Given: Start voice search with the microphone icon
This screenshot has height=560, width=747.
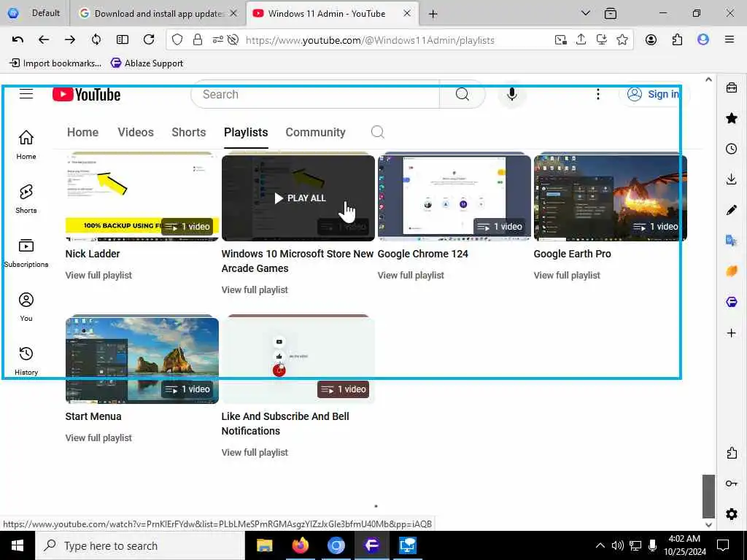Looking at the screenshot, I should pos(511,94).
